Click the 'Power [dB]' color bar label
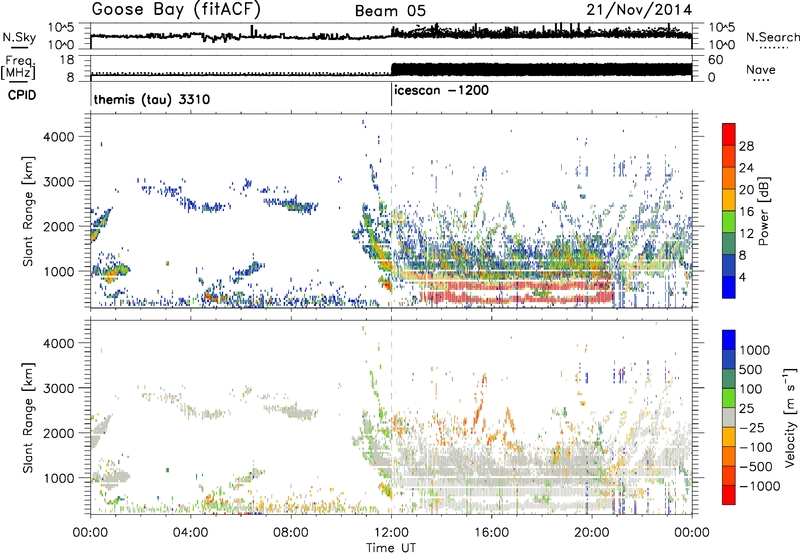 pyautogui.click(x=763, y=211)
